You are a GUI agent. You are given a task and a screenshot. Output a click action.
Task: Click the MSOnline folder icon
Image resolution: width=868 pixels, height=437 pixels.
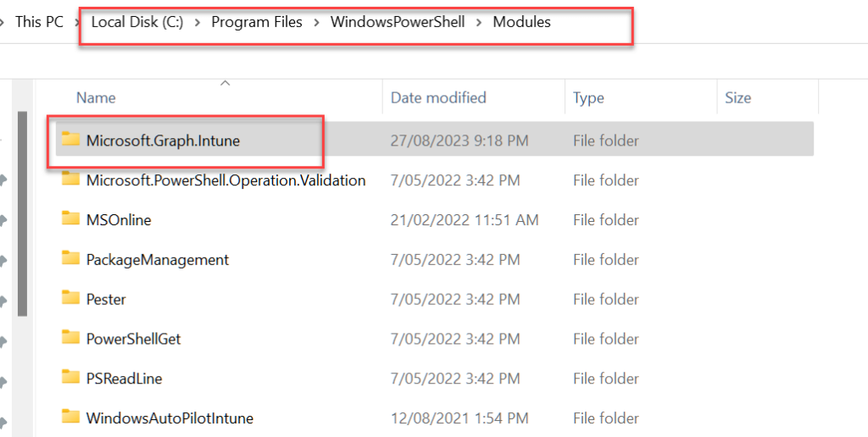tap(70, 218)
